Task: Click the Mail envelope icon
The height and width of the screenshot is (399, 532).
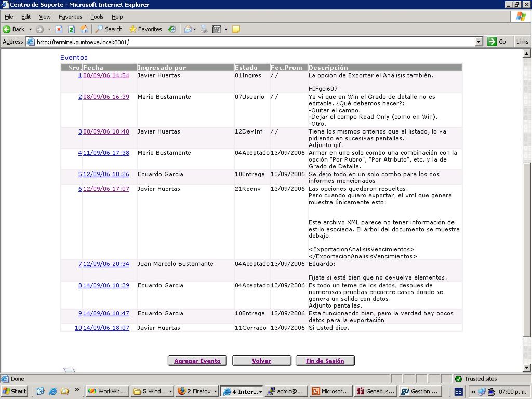Action: tap(188, 29)
